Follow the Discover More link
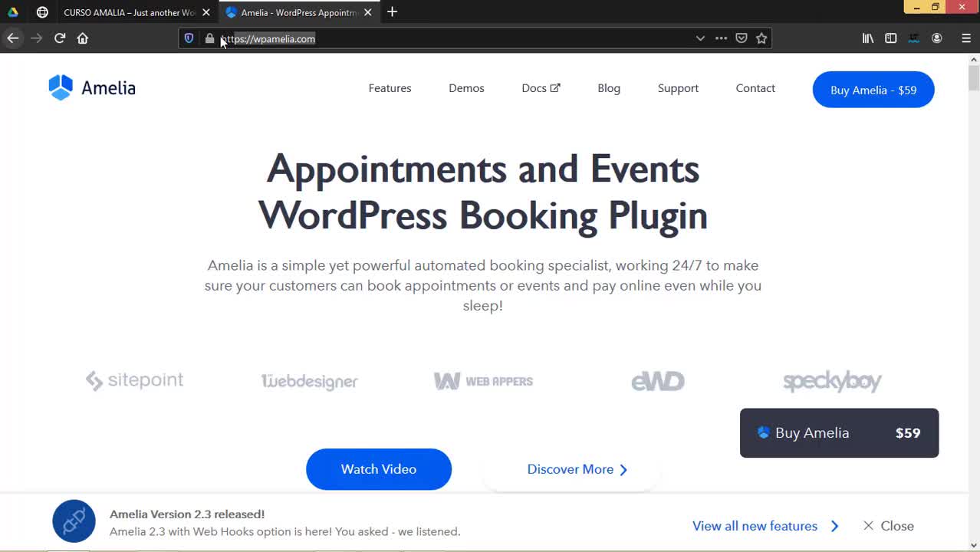Image resolution: width=980 pixels, height=552 pixels. 577,469
